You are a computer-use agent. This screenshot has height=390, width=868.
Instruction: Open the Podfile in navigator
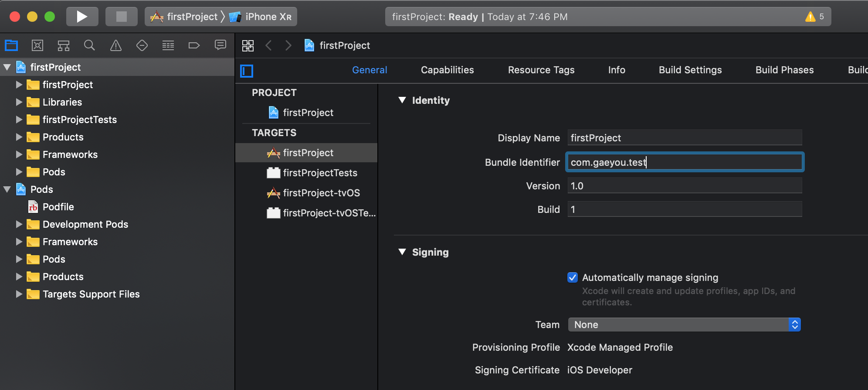[x=58, y=207]
